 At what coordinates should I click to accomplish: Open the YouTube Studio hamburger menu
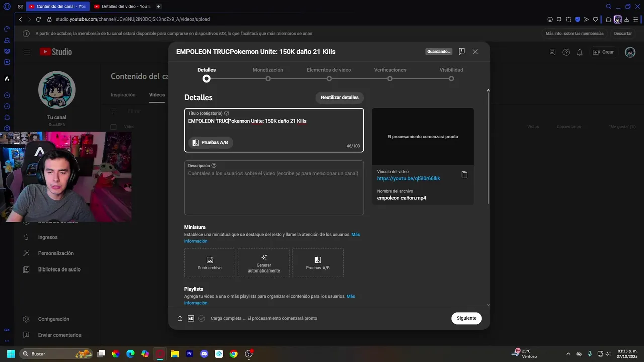(x=27, y=52)
